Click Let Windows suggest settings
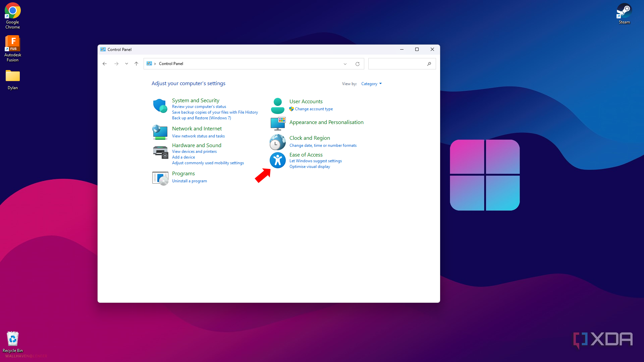Viewport: 644px width, 362px height. 316,161
